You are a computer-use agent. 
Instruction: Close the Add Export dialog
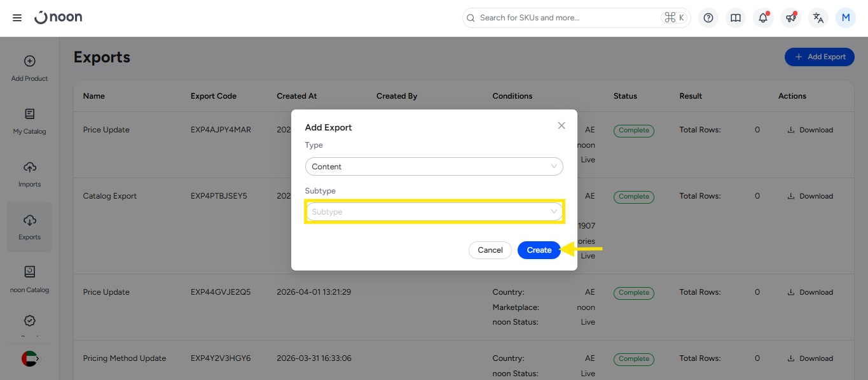pos(561,125)
